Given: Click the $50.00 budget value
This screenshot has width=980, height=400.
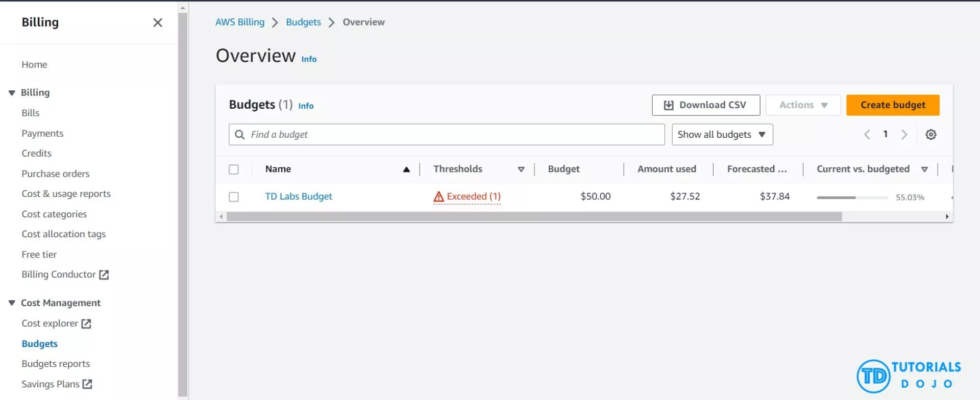Looking at the screenshot, I should [596, 196].
